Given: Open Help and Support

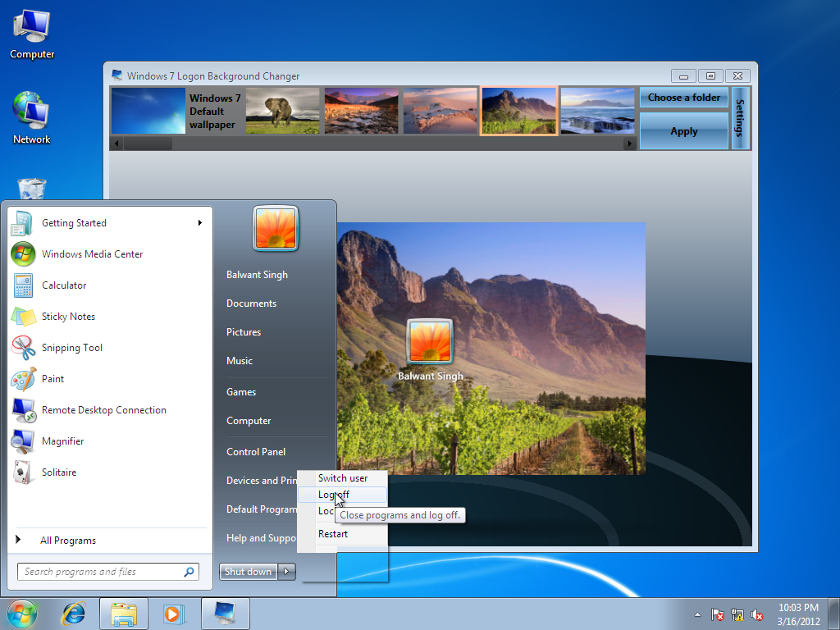Looking at the screenshot, I should (x=261, y=538).
